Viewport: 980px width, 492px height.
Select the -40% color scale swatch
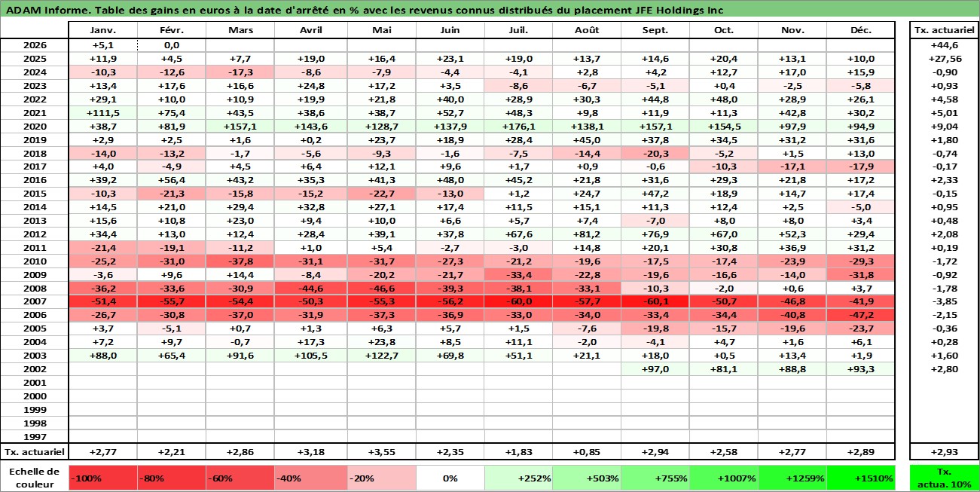tap(310, 478)
